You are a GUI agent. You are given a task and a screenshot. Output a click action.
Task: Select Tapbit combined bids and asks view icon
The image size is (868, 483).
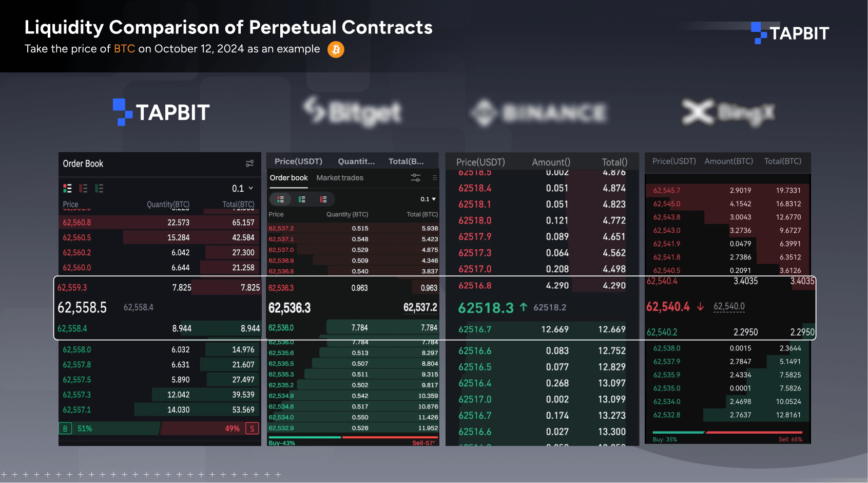67,188
